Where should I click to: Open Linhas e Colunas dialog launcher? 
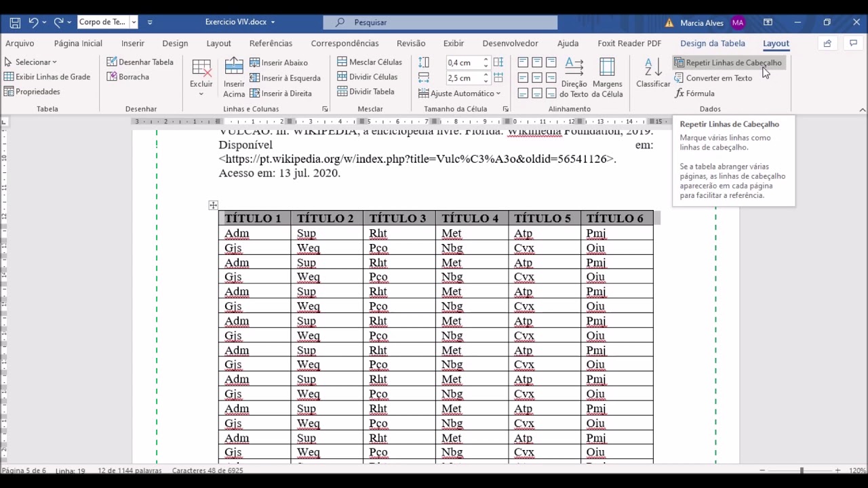pyautogui.click(x=325, y=109)
